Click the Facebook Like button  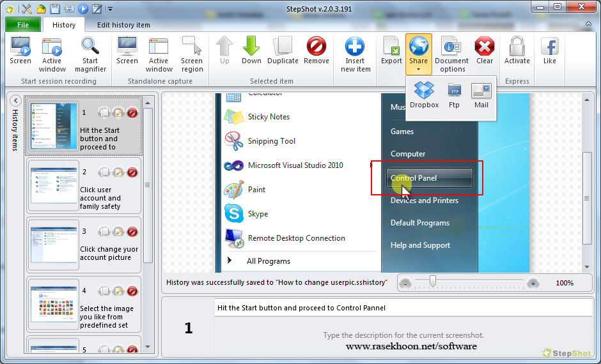[x=550, y=50]
